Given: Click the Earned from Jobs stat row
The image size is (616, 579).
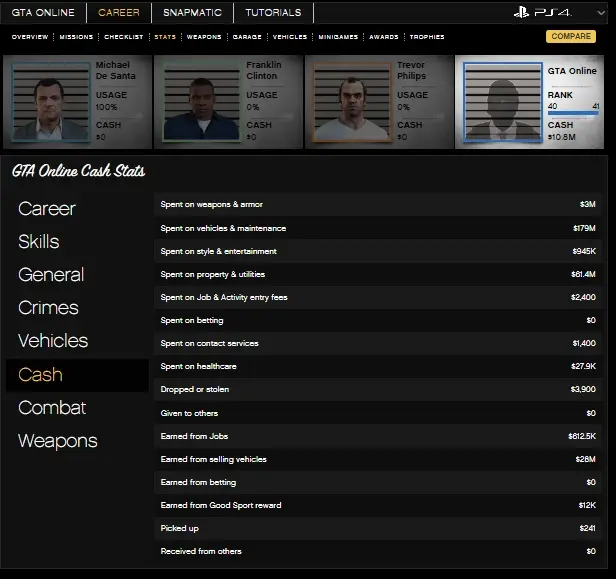Looking at the screenshot, I should click(379, 436).
